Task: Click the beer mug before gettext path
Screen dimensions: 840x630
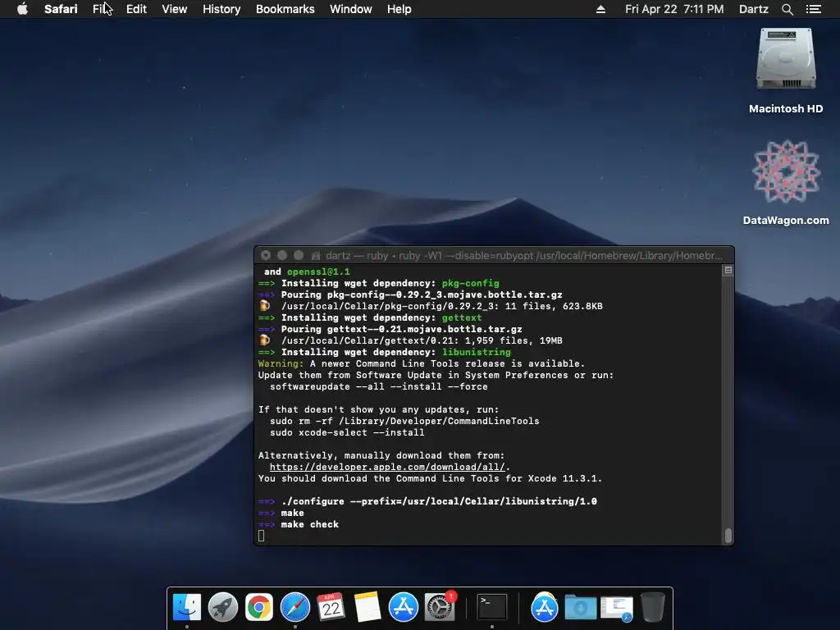Action: point(265,340)
